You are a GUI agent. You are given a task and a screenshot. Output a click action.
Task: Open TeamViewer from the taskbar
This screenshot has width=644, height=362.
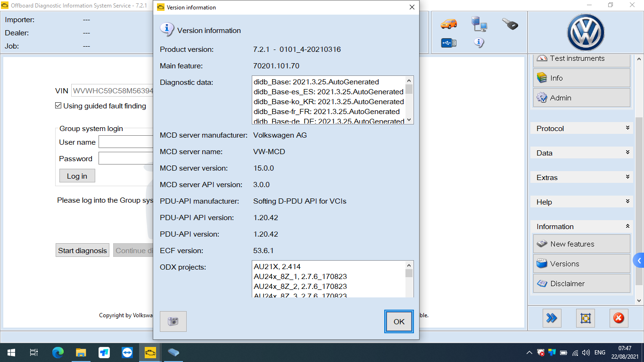pyautogui.click(x=127, y=353)
